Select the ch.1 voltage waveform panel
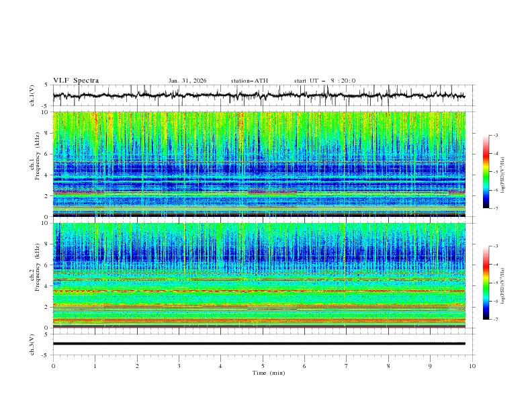532x411 pixels. [x=263, y=96]
